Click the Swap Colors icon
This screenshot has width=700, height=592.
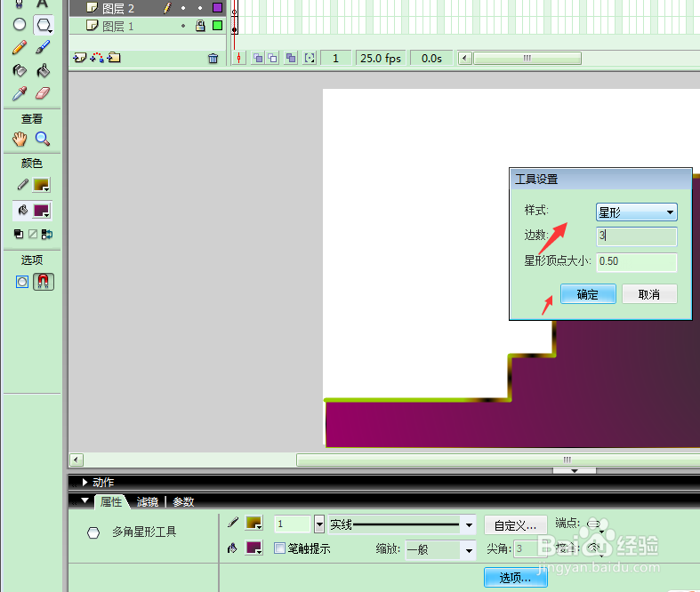tap(47, 234)
